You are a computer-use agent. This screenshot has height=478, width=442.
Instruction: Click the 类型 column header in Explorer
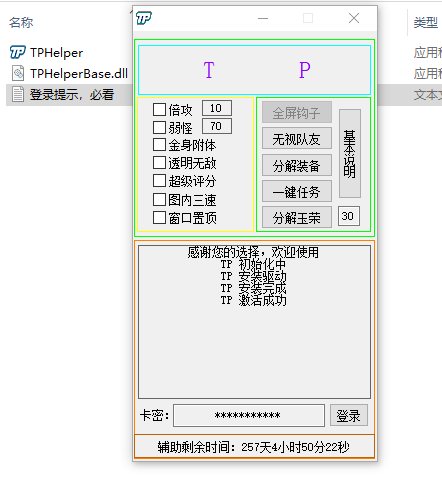[426, 22]
